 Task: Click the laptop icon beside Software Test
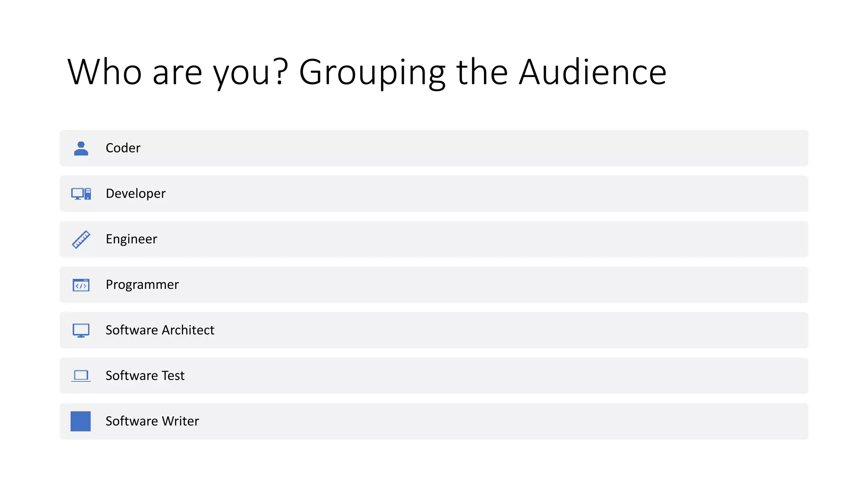pos(81,376)
